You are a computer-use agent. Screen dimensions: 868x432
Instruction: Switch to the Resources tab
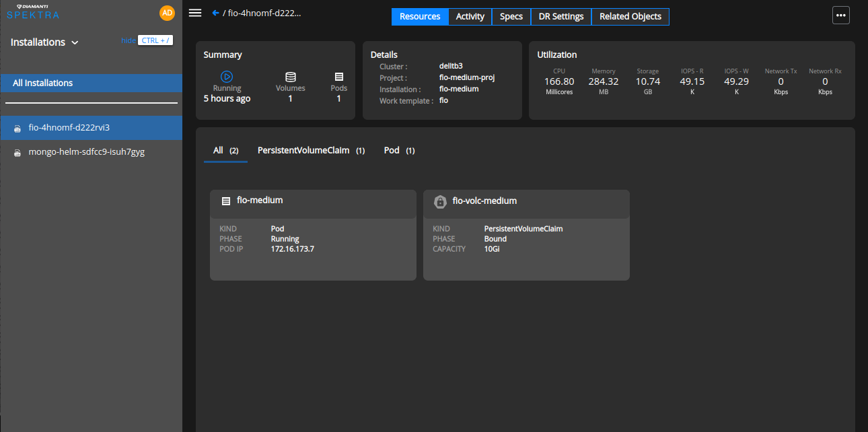pyautogui.click(x=420, y=17)
